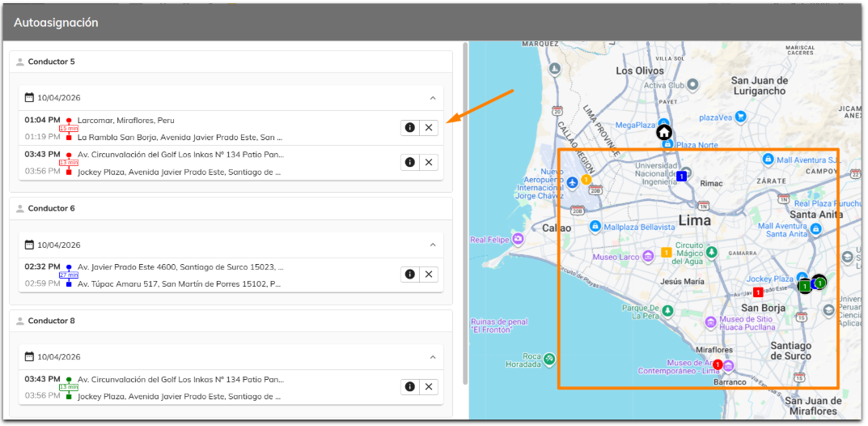
Task: Click the Autoasignación dialog title
Action: [x=56, y=23]
